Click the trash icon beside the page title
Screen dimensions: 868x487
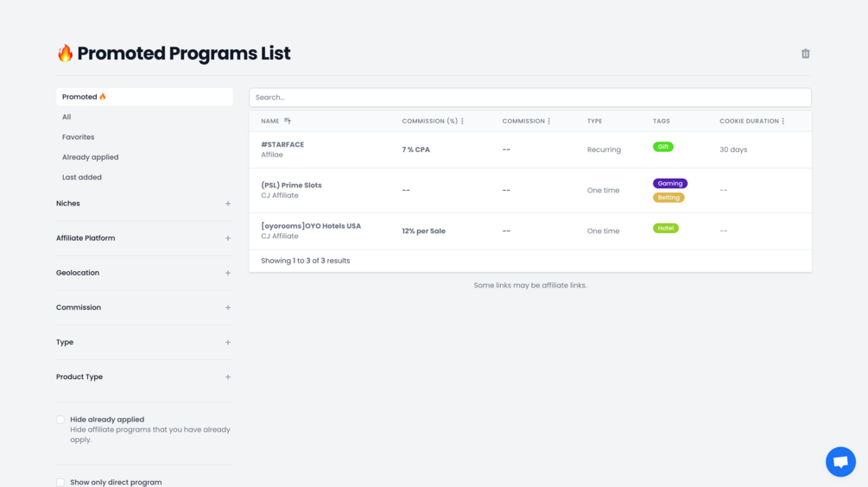(805, 54)
